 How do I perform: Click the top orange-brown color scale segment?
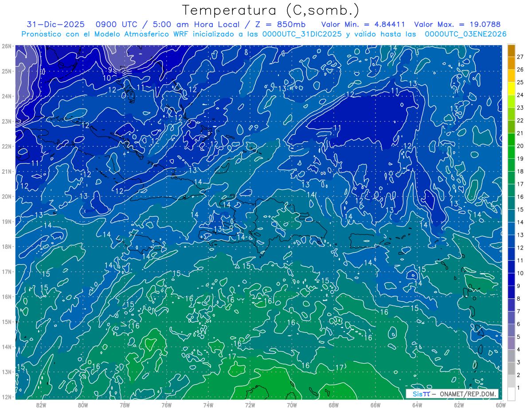tap(511, 51)
